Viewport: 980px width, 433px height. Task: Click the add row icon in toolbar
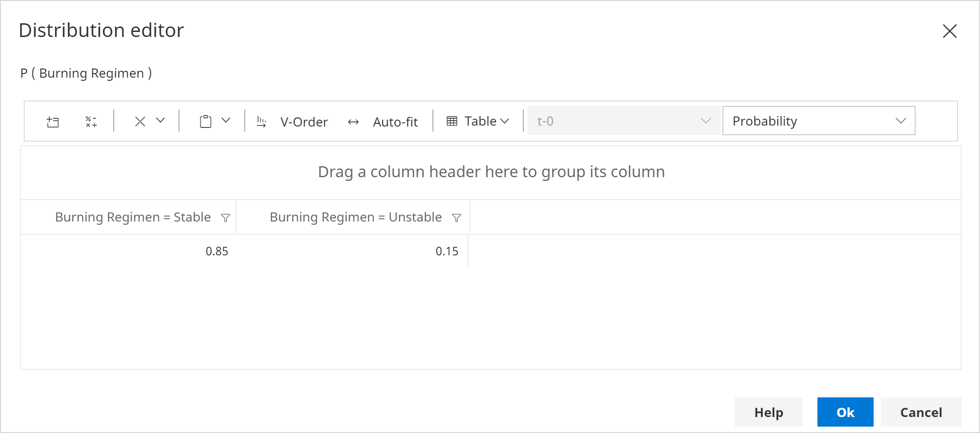click(53, 121)
